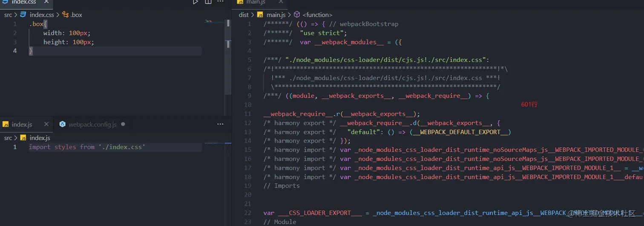
Task: Click 'var ___CSS_LOADER_EXPORT___' on line 22
Action: [313, 213]
